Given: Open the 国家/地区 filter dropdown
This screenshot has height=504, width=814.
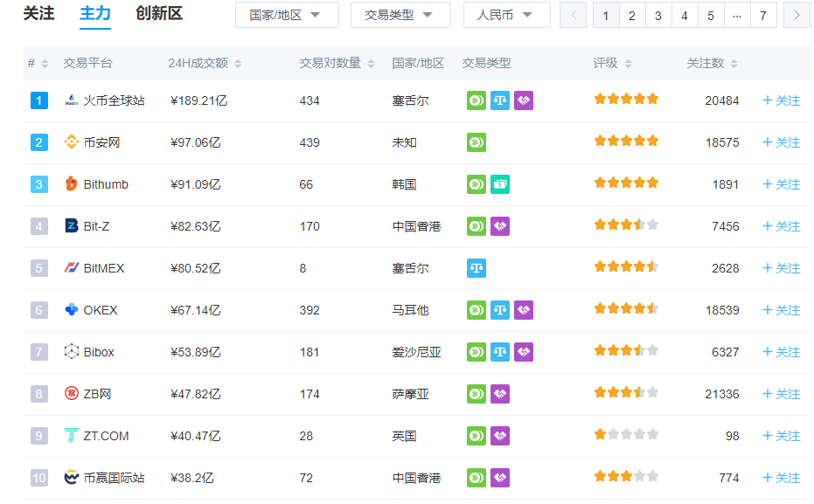Looking at the screenshot, I should [287, 15].
